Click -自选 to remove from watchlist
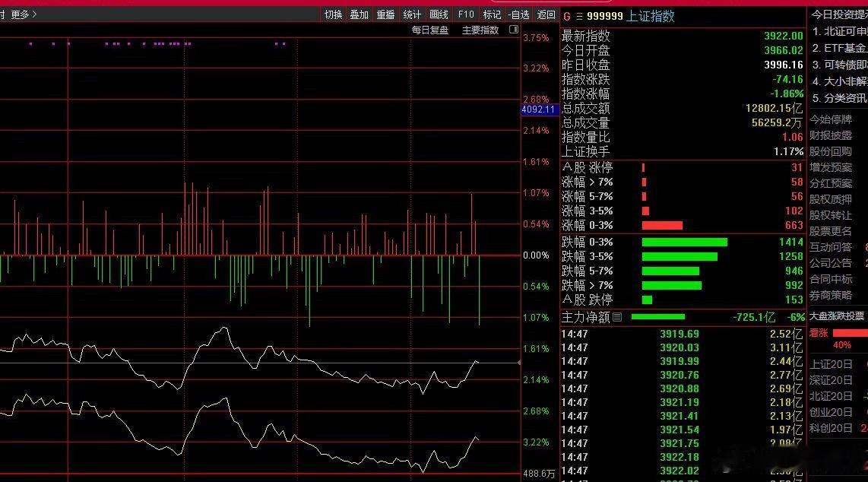This screenshot has height=482, width=868. coord(519,14)
